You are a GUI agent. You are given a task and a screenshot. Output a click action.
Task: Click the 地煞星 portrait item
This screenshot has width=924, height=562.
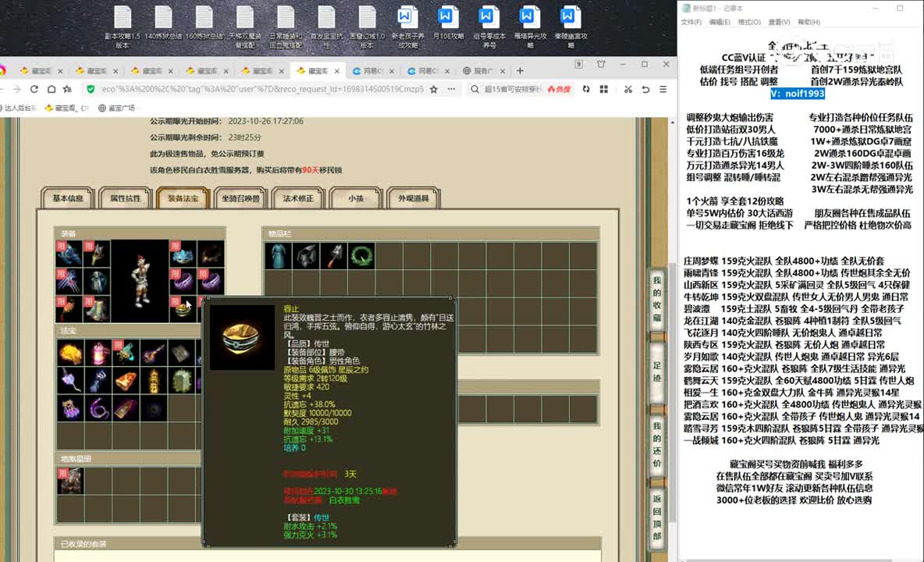coord(70,481)
